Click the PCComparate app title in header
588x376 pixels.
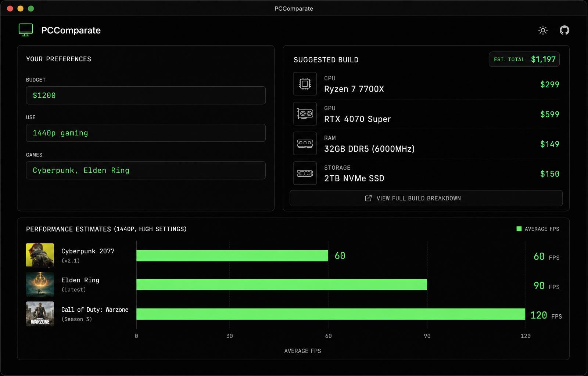[x=71, y=30]
